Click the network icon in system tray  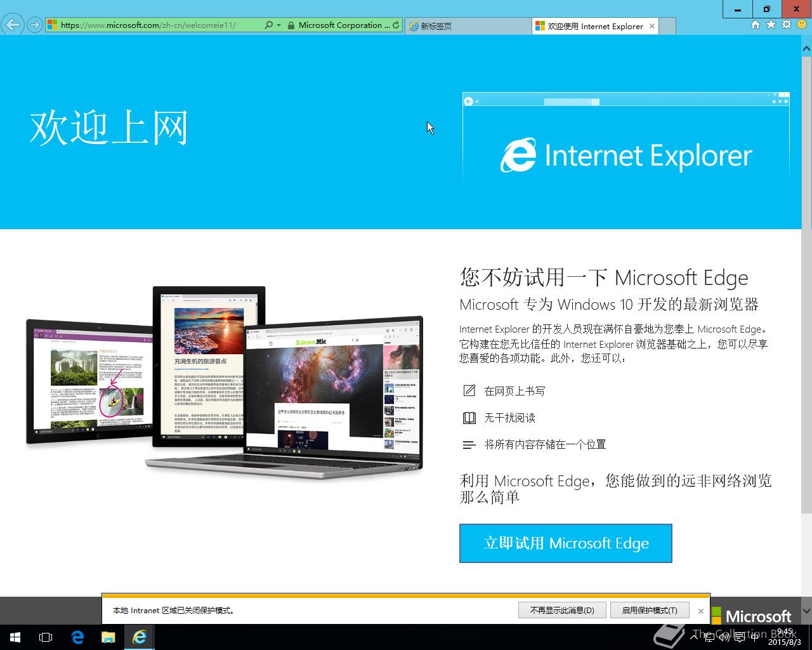[709, 637]
